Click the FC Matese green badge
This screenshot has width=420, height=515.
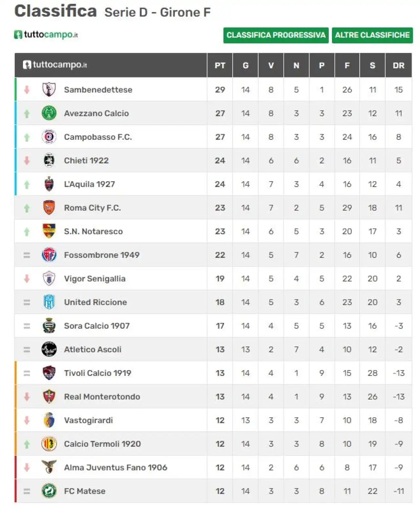(49, 491)
